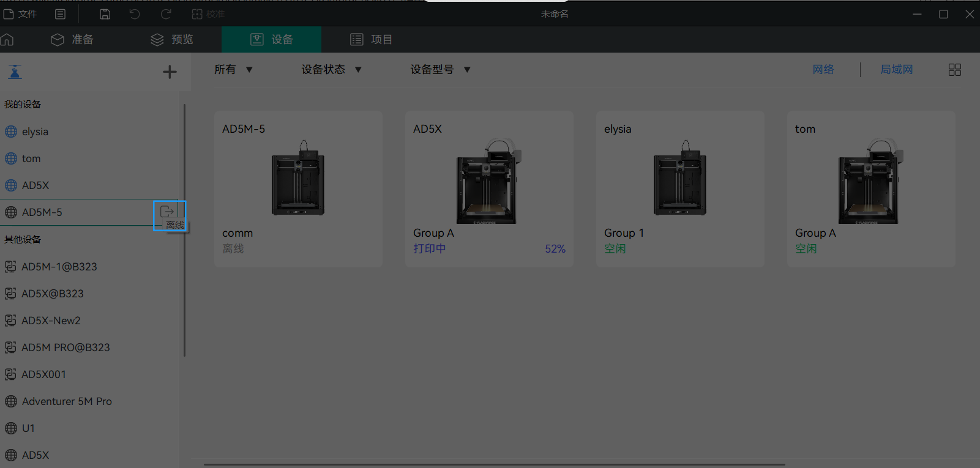Screen dimensions: 980x468
Task: Click the LAN icon beside AD5X-New2
Action: [x=10, y=321]
